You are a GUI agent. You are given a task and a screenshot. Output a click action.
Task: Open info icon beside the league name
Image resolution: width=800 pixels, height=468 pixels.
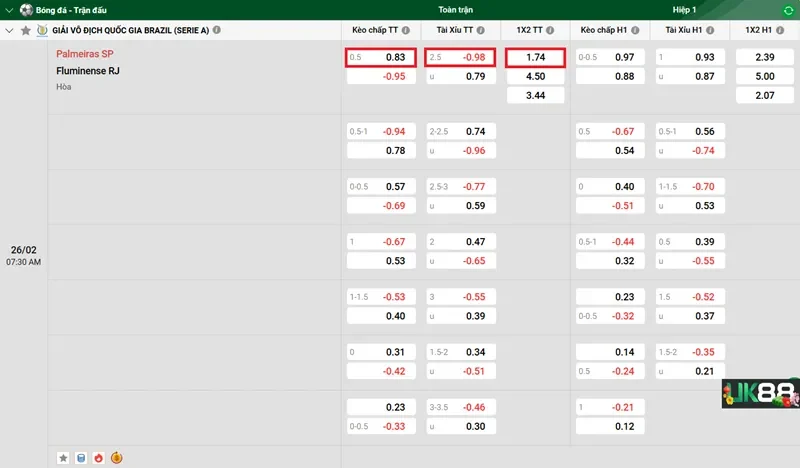point(217,30)
